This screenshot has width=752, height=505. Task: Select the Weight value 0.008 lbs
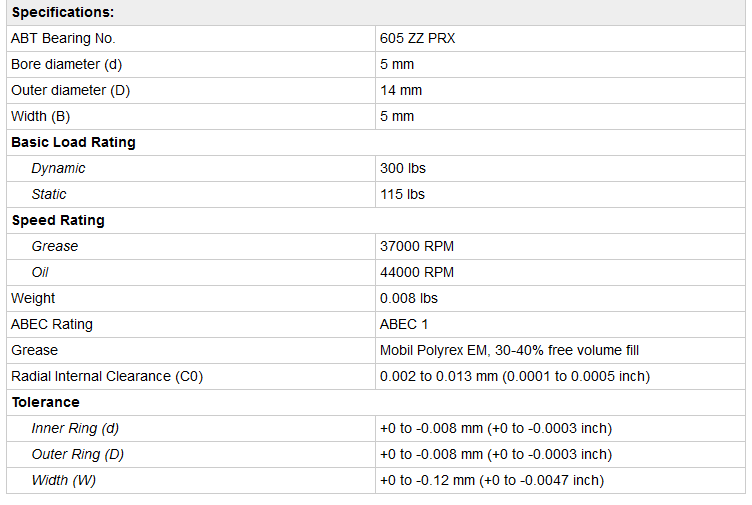(x=409, y=299)
